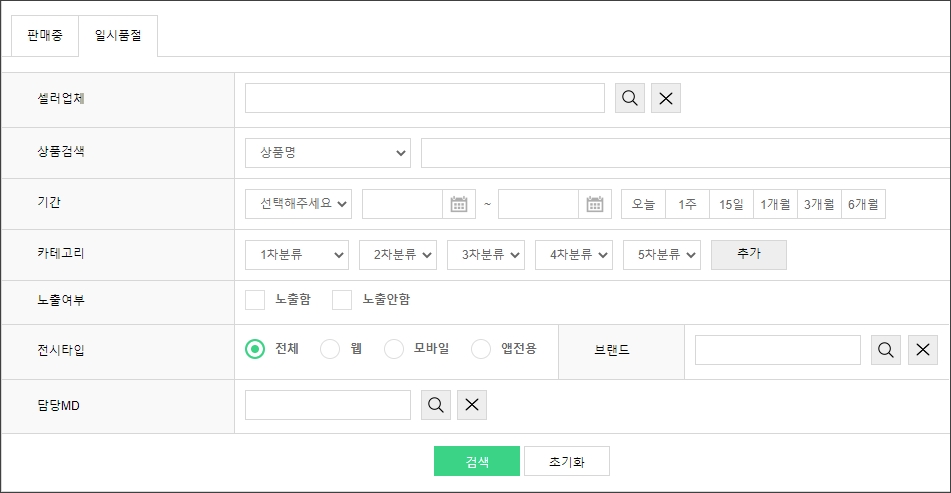
Task: Click the 셀러업체 text input field
Action: (424, 98)
